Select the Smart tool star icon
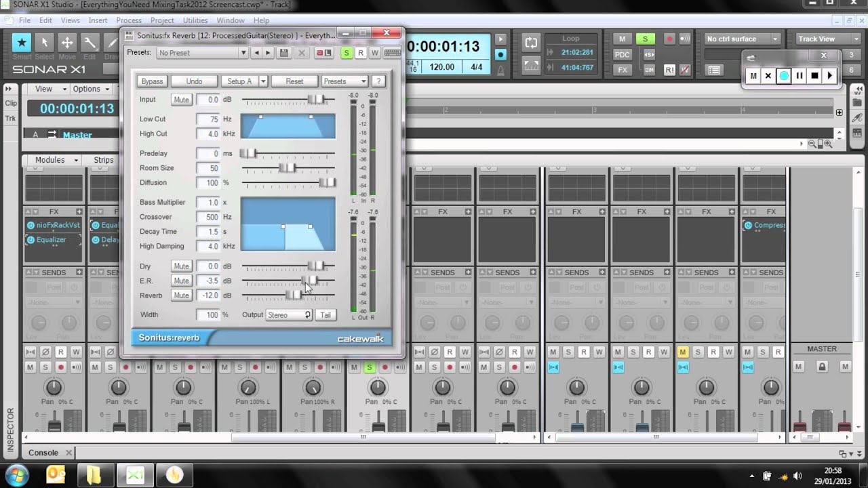The height and width of the screenshot is (488, 868). [x=22, y=43]
